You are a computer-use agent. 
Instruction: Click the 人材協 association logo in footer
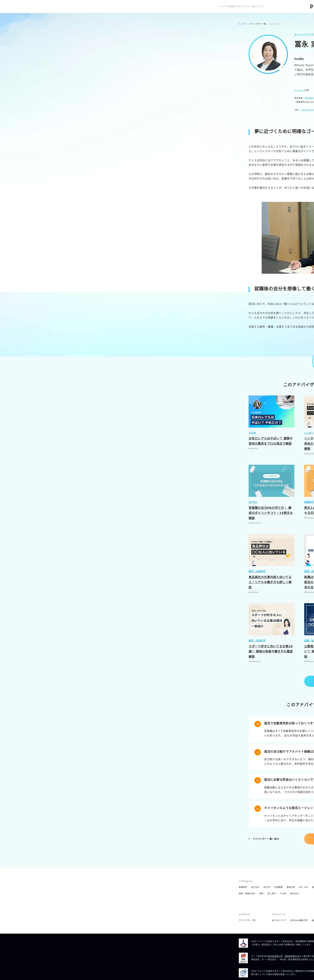coord(243,943)
